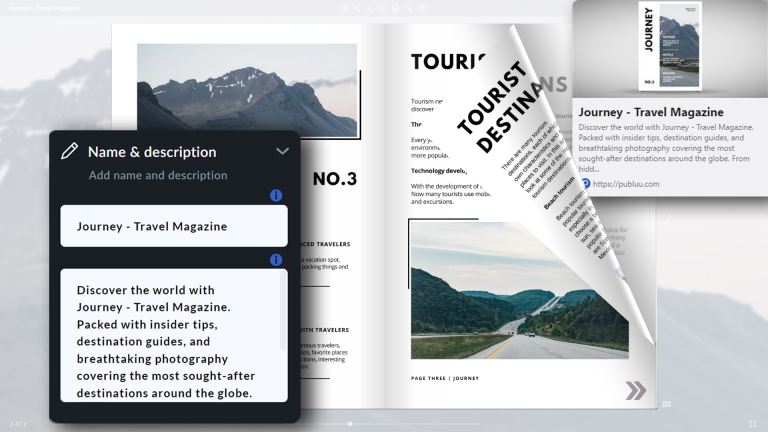Click the magazine cover thumbnail in preview card
Image resolution: width=768 pixels, height=432 pixels.
point(669,47)
